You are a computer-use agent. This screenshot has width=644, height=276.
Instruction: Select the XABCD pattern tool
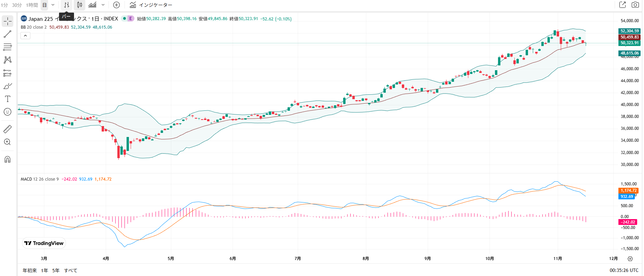(8, 60)
